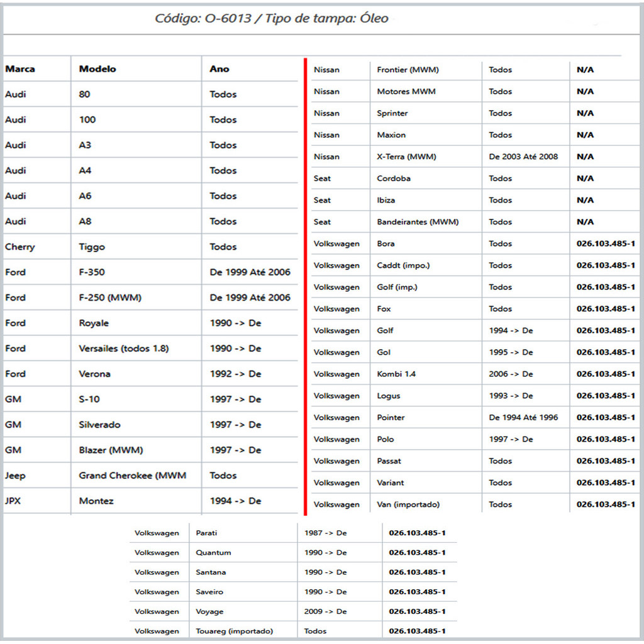Image resolution: width=644 pixels, height=644 pixels.
Task: Click the 'Kombi 1.4' model cell
Action: (396, 374)
